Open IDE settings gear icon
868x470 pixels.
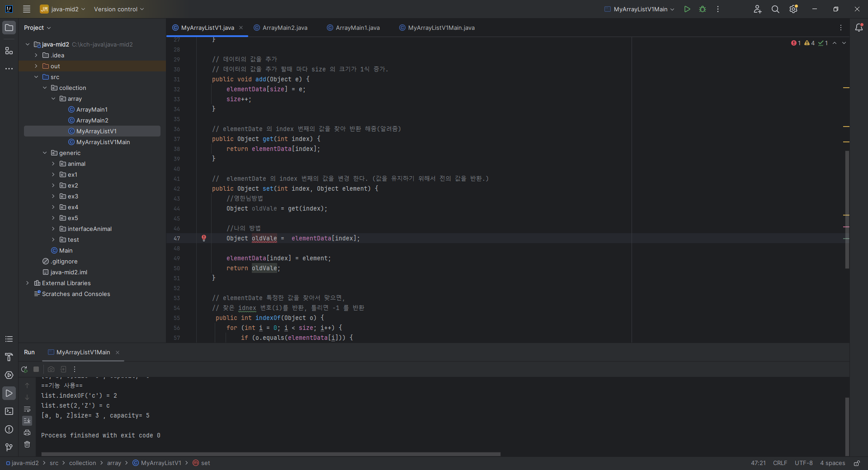[x=793, y=9]
